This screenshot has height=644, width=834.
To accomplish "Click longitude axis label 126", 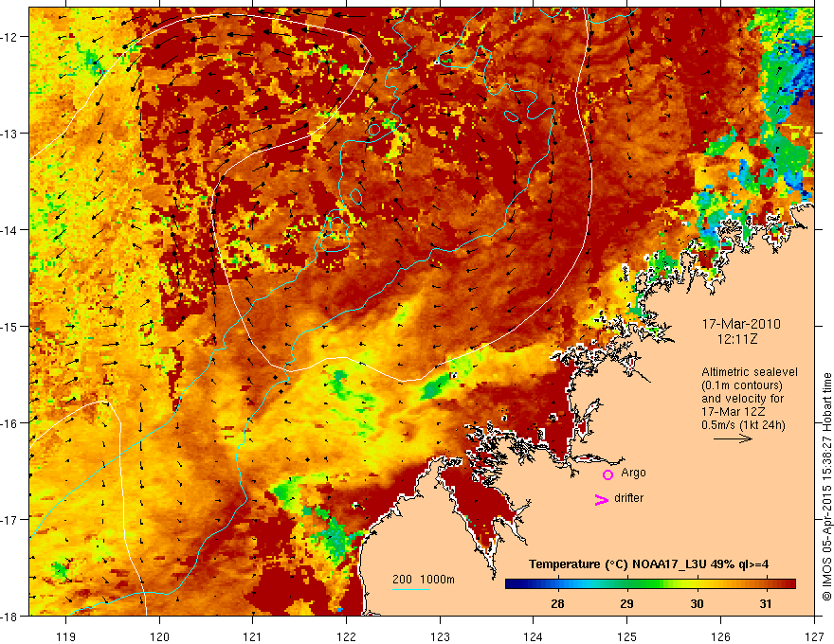I will click(720, 636).
